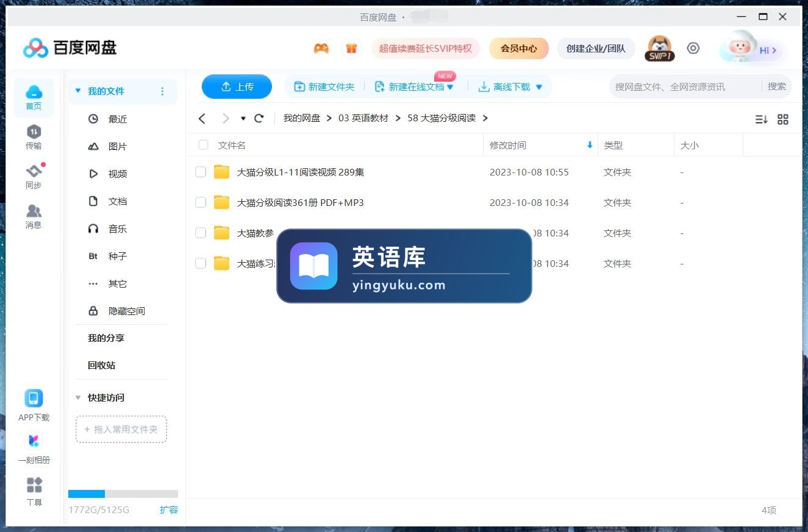Check the 大猫教参 folder checkbox
Image resolution: width=808 pixels, height=532 pixels.
click(x=201, y=233)
